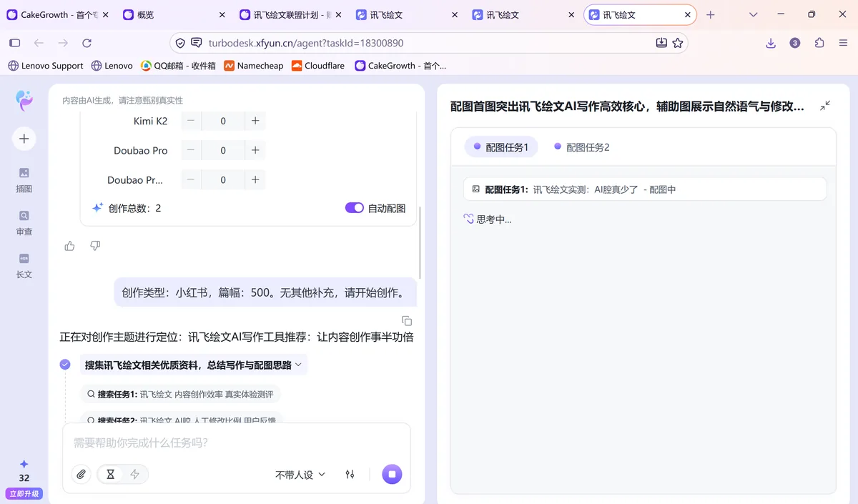Open the Lenovo bookmark
The width and height of the screenshot is (858, 504).
click(112, 65)
